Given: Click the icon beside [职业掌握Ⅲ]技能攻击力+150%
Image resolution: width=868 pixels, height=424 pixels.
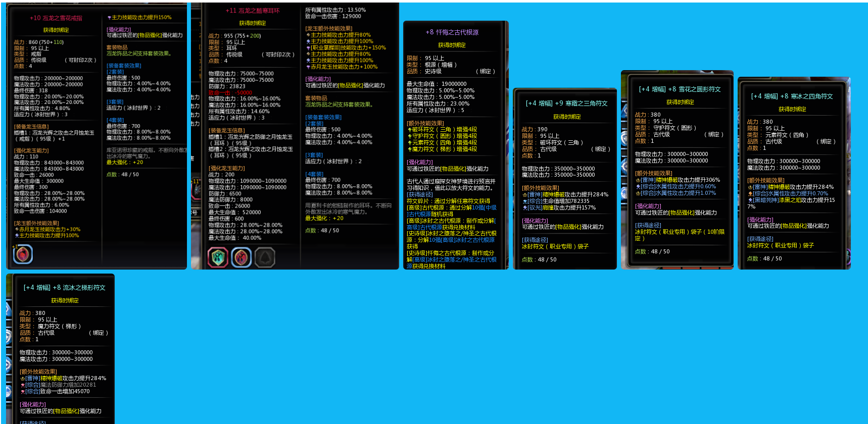Looking at the screenshot, I should click(x=308, y=48).
